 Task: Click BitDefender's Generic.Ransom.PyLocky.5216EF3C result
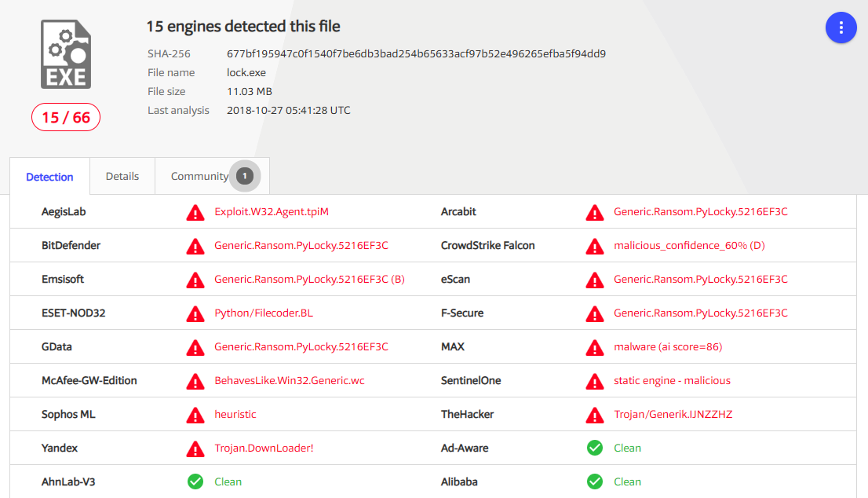click(301, 245)
